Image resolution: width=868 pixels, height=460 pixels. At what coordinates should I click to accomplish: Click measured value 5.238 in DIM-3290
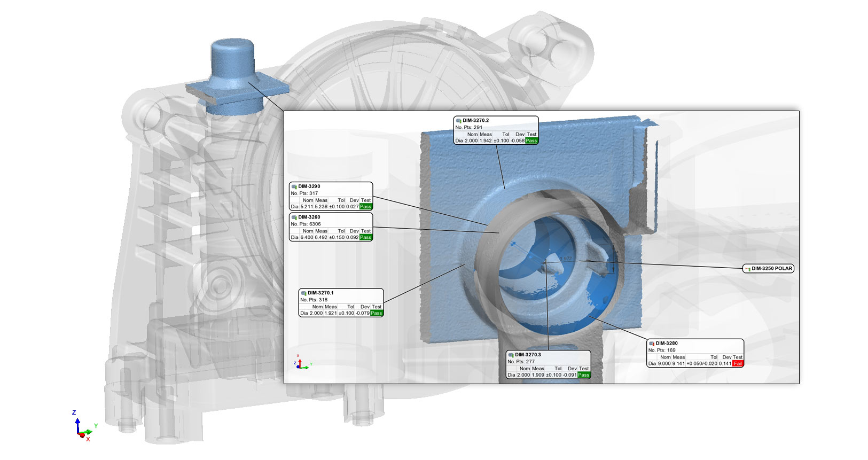(x=321, y=206)
